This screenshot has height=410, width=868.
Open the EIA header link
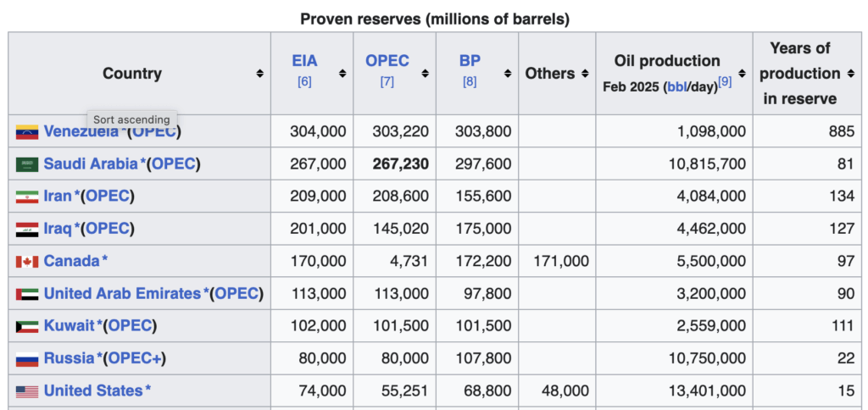tap(304, 61)
